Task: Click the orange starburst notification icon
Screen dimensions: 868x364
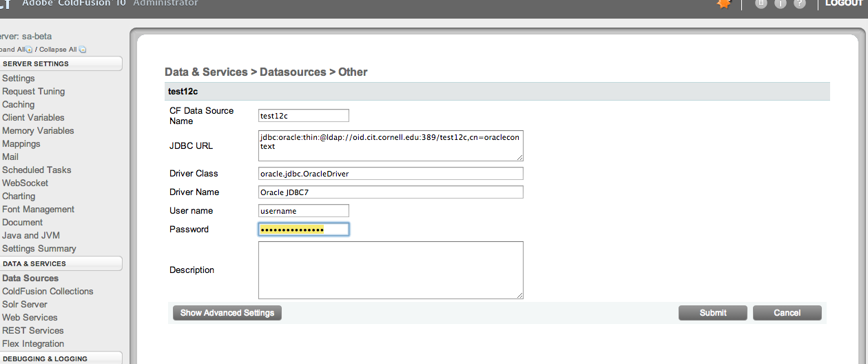Action: pyautogui.click(x=723, y=3)
